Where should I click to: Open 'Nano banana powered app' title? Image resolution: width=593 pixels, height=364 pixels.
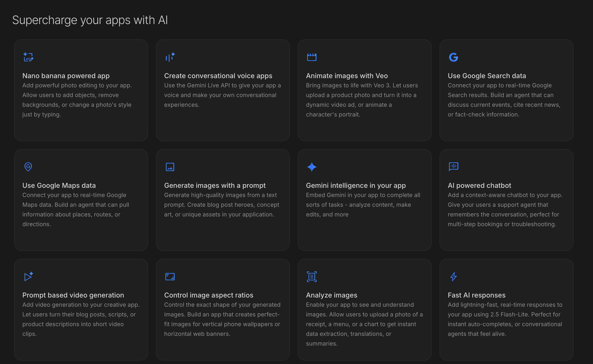[66, 76]
